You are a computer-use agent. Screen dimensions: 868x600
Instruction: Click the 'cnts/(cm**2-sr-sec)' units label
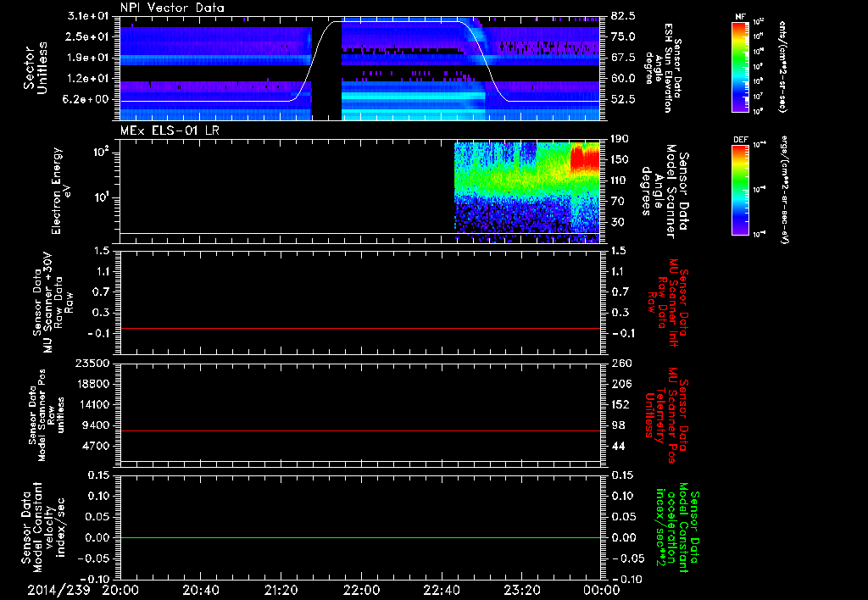[782, 67]
